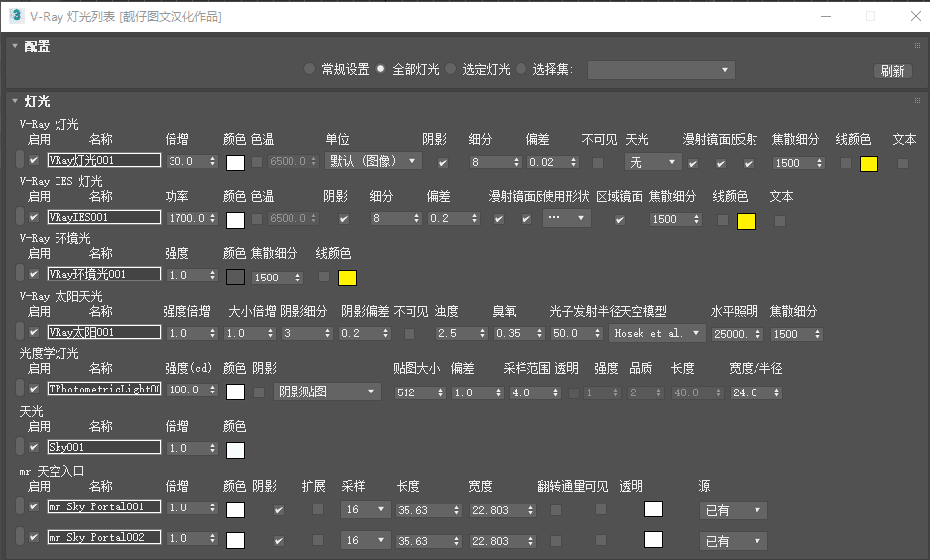Toggle the enable checkbox for VRay环境光001
930x560 pixels.
(x=34, y=274)
